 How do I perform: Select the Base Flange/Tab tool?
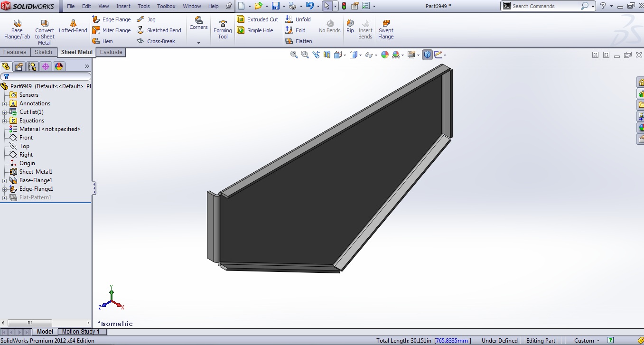pyautogui.click(x=17, y=28)
